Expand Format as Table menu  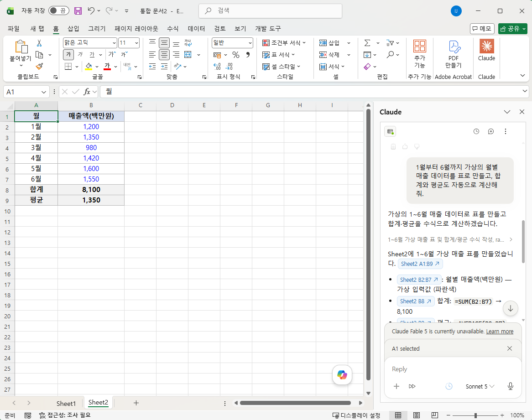click(279, 55)
